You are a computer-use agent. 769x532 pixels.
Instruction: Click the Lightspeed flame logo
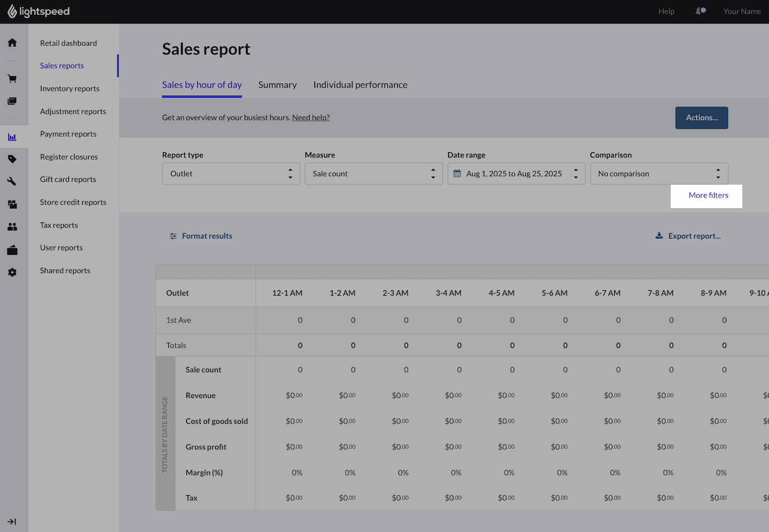coord(12,11)
